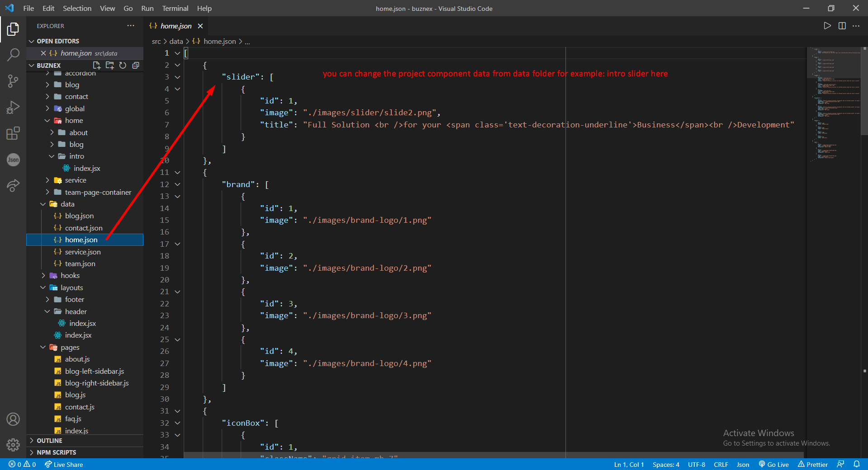Screen dimensions: 868x470
Task: Open the Edit menu
Action: click(x=48, y=8)
